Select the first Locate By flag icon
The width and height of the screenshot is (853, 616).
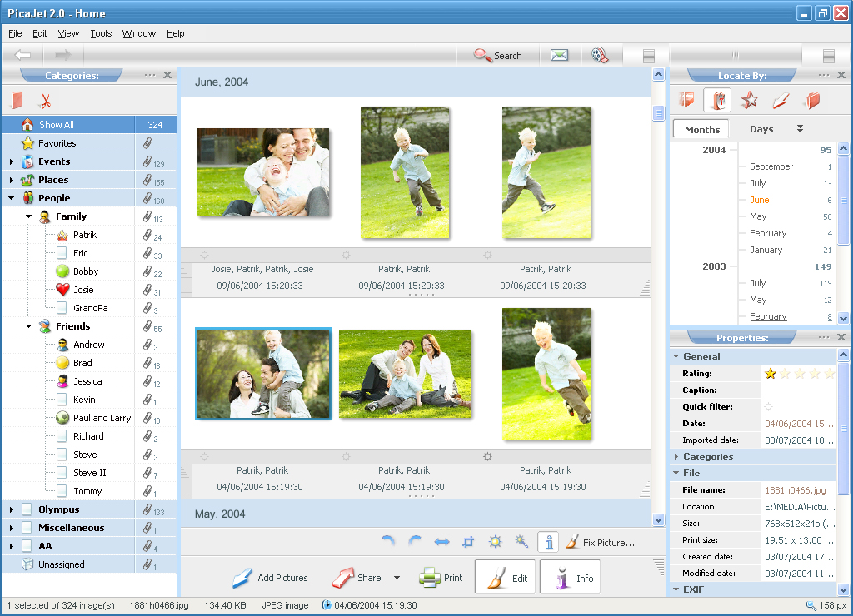click(686, 100)
